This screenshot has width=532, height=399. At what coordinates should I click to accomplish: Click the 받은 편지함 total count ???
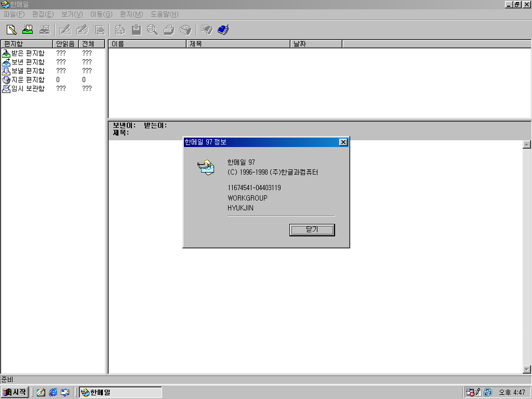click(87, 53)
